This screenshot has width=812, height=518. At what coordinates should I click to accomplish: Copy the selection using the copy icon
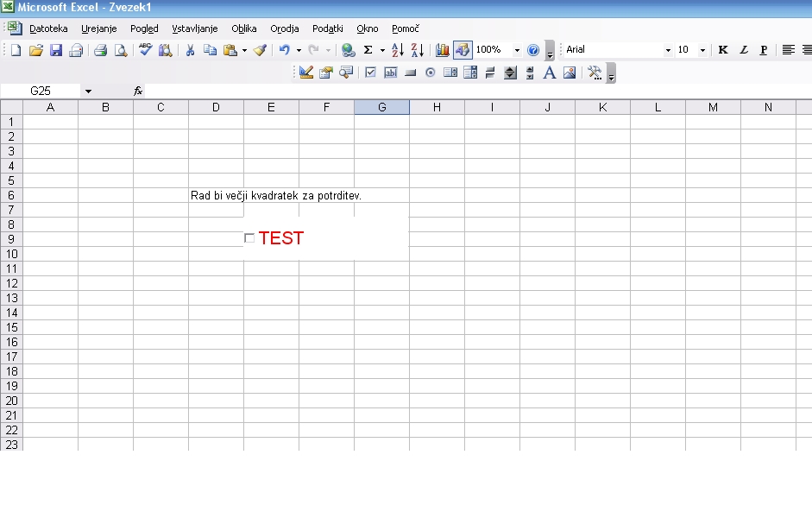(x=210, y=50)
